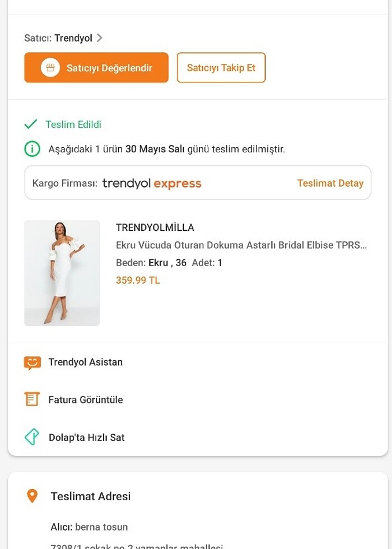Open the white dress product thumbnail
The height and width of the screenshot is (549, 392).
pyautogui.click(x=62, y=273)
